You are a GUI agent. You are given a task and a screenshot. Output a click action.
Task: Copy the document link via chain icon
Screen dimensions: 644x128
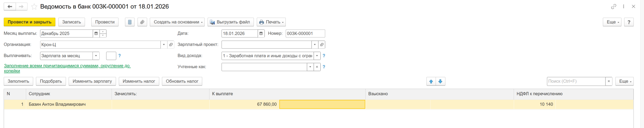(x=613, y=6)
